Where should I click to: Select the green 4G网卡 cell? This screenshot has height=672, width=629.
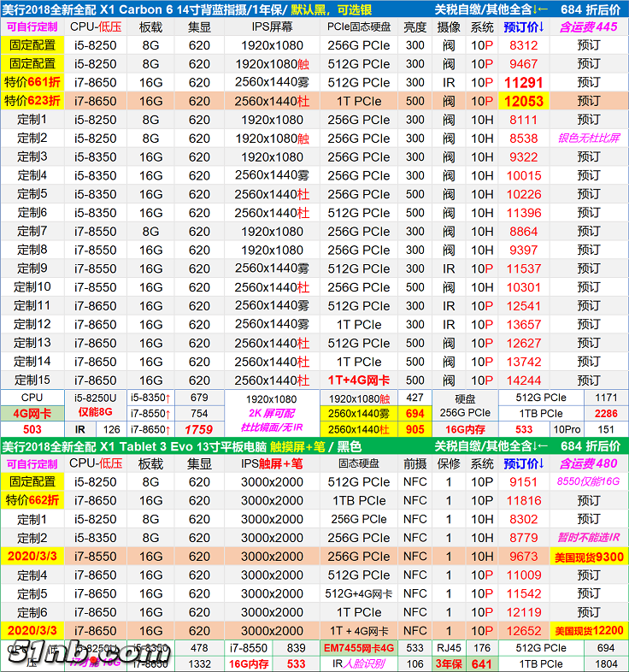(32, 414)
